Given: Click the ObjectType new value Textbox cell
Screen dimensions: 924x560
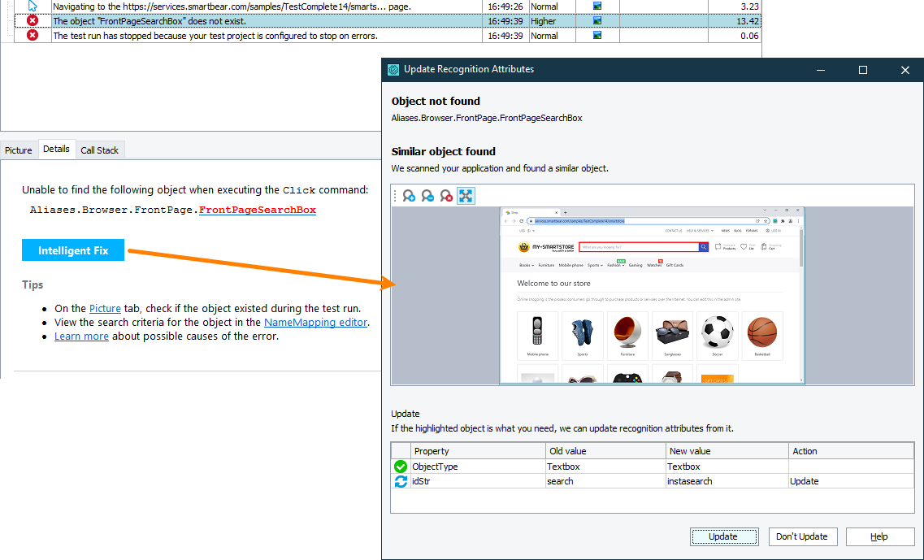Looking at the screenshot, I should (727, 467).
